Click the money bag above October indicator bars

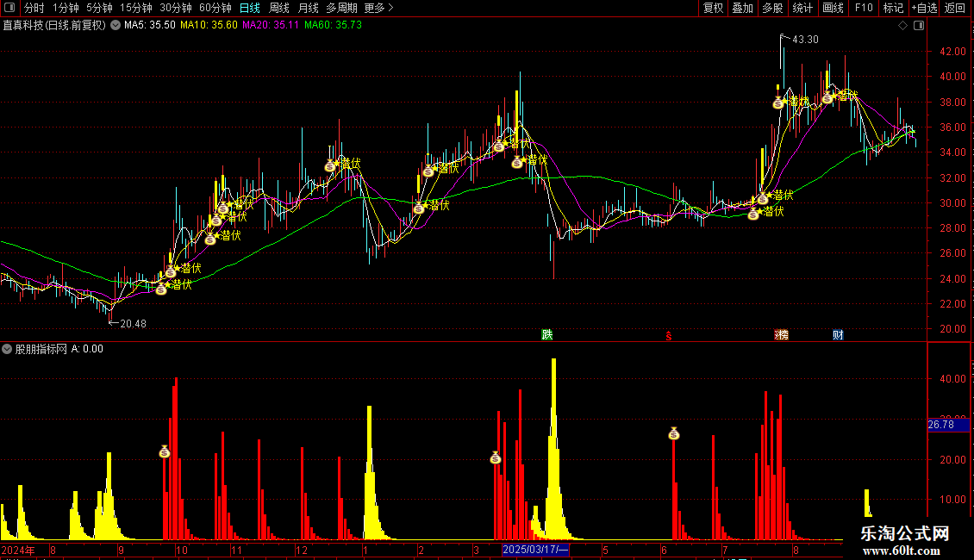click(x=165, y=451)
